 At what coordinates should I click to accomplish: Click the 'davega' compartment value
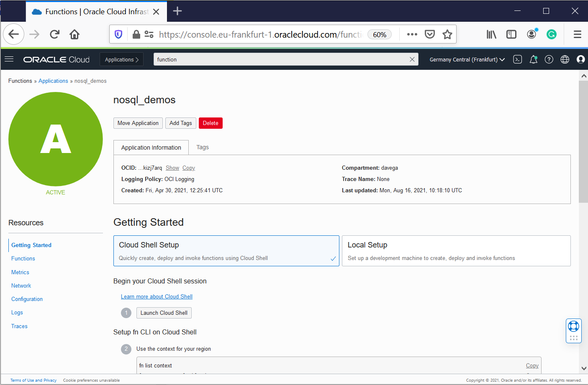389,168
